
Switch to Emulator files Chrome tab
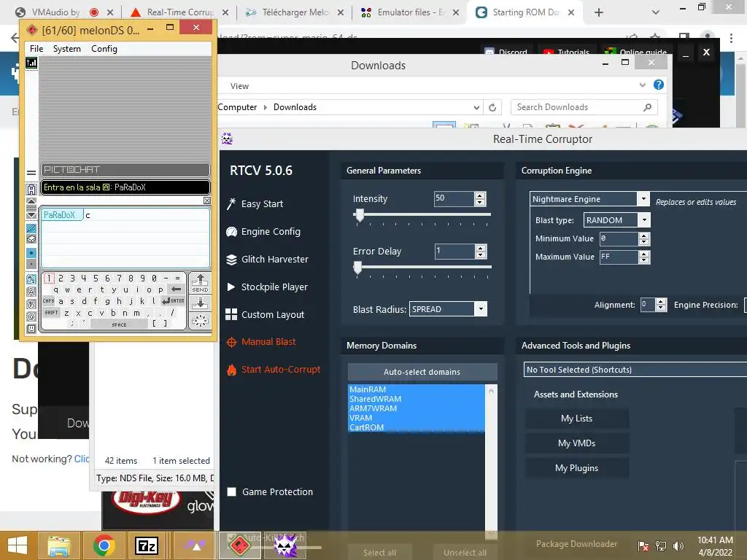click(411, 12)
